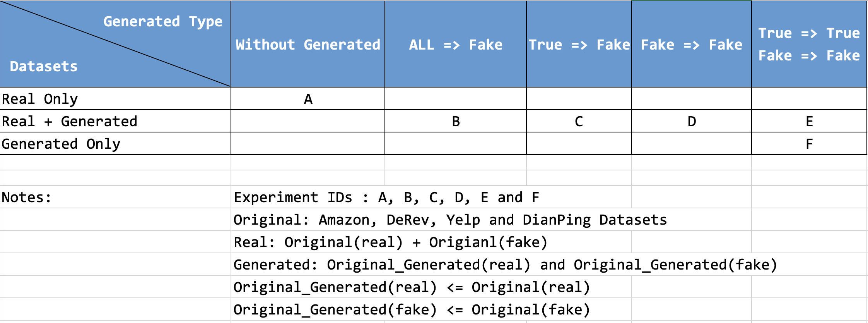The width and height of the screenshot is (868, 323).
Task: Click the 'Without Generated' header cell
Action: pos(308,45)
